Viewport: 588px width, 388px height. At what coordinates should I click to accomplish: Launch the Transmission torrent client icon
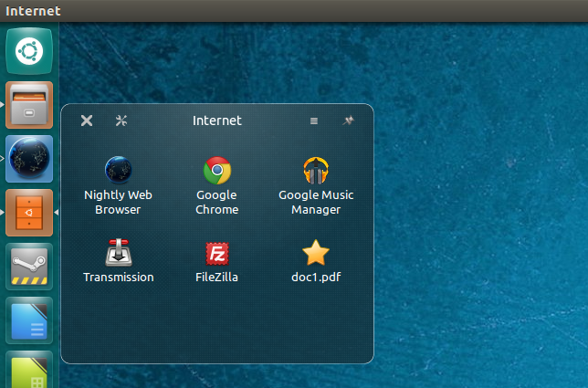(x=119, y=252)
